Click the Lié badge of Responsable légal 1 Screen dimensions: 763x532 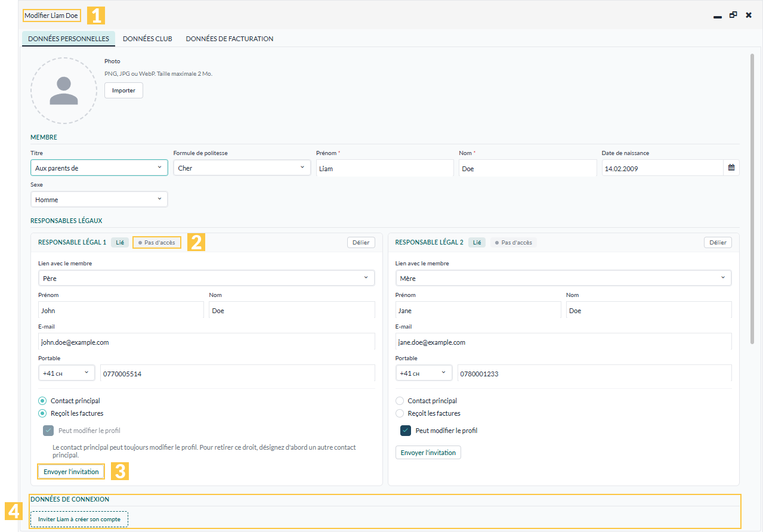(120, 243)
